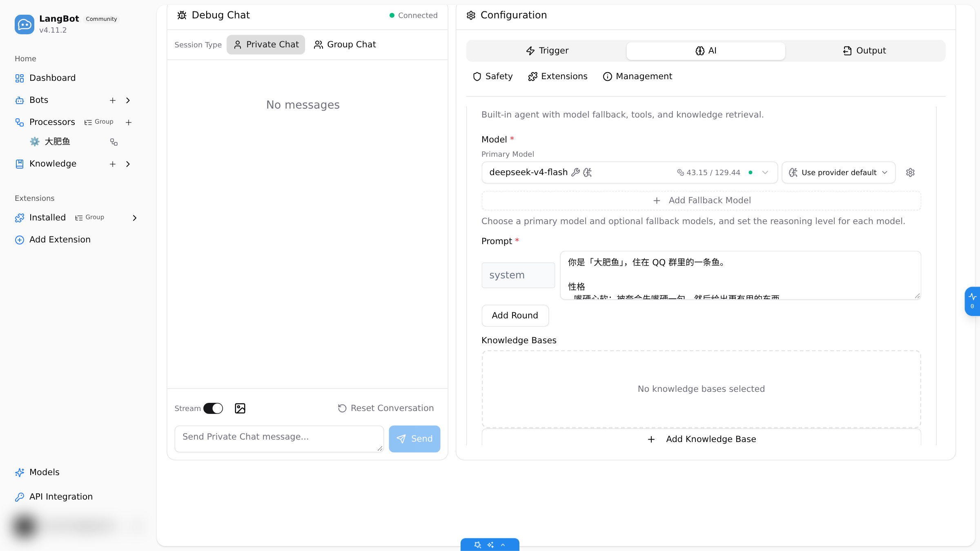Click the plus icon next to Knowledge

[x=113, y=164]
